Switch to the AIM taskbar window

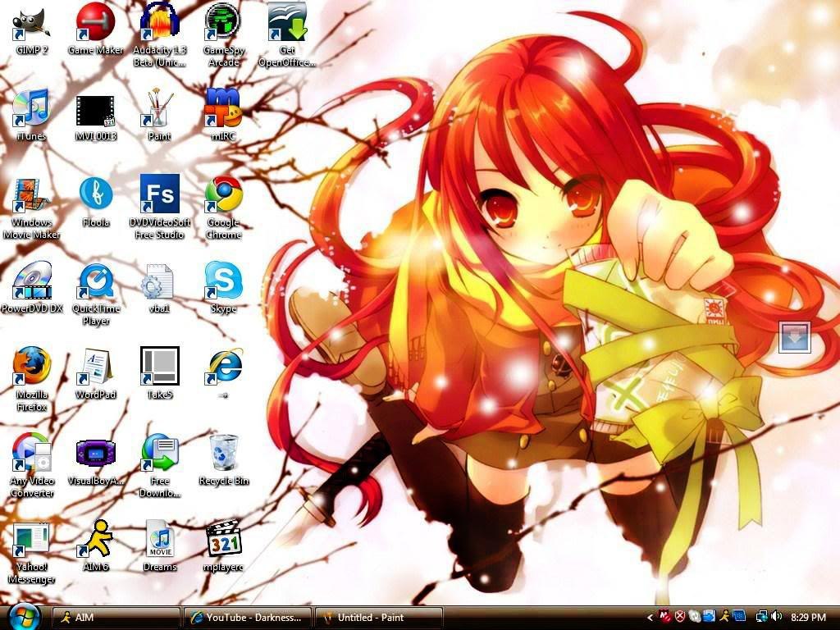pos(116,618)
